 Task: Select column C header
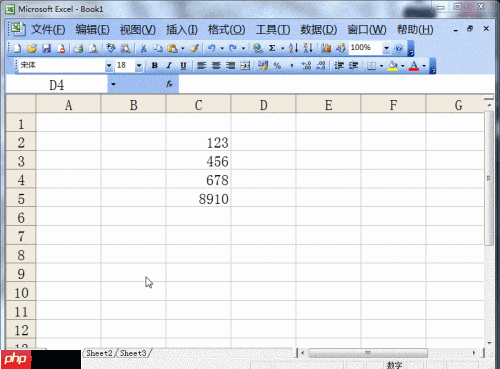point(198,105)
